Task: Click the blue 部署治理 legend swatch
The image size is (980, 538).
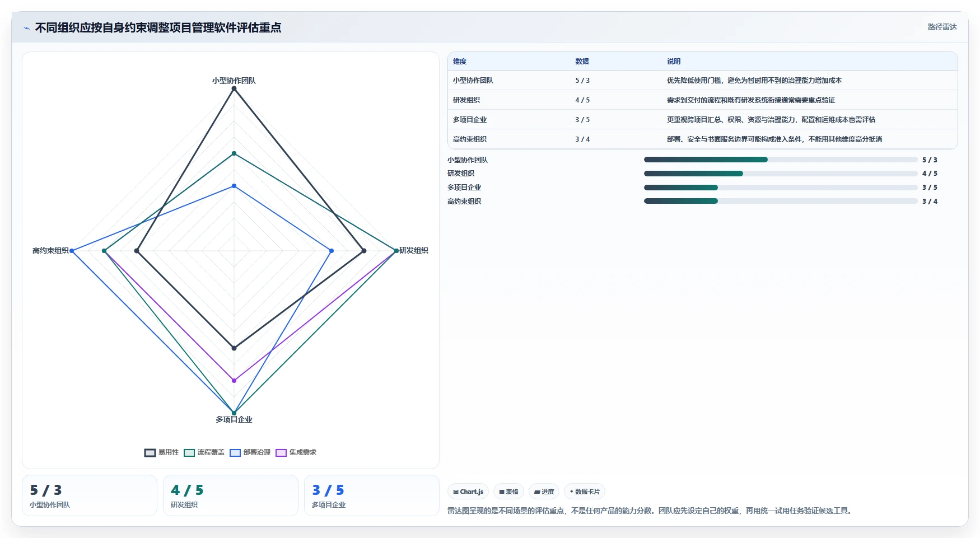Action: pyautogui.click(x=235, y=453)
